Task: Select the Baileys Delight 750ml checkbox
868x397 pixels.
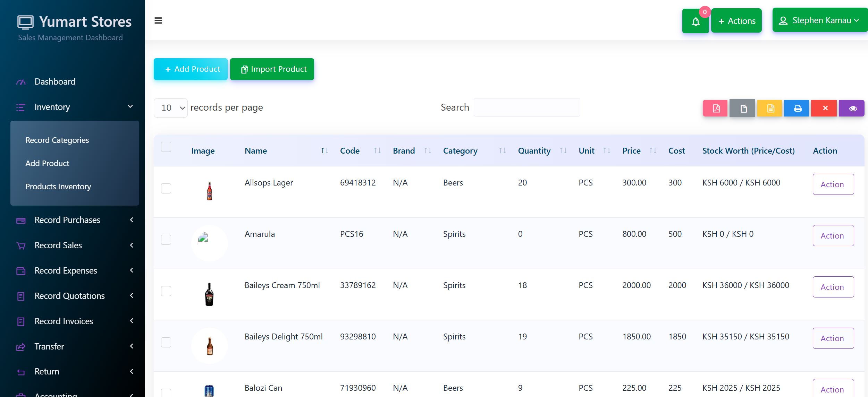Action: pos(166,343)
